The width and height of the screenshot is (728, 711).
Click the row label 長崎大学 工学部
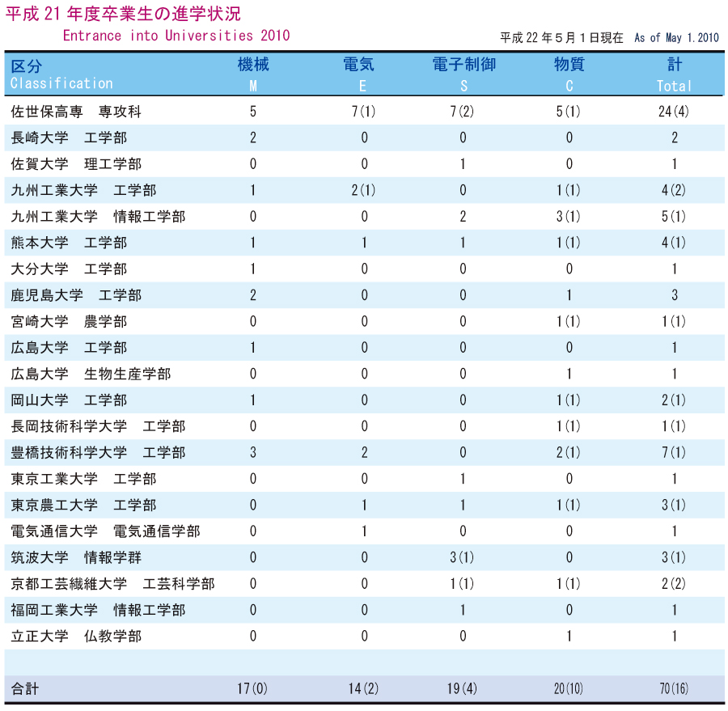coord(69,138)
